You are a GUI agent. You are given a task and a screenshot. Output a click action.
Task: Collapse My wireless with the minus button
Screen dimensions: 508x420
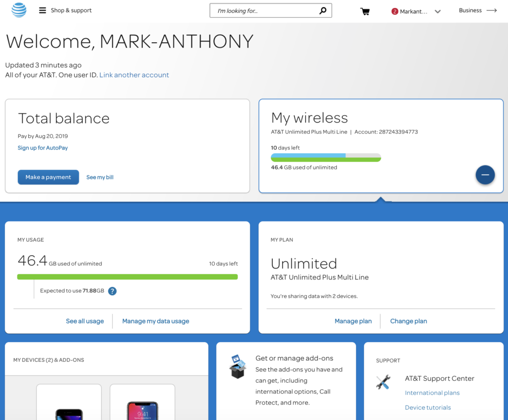coord(485,175)
